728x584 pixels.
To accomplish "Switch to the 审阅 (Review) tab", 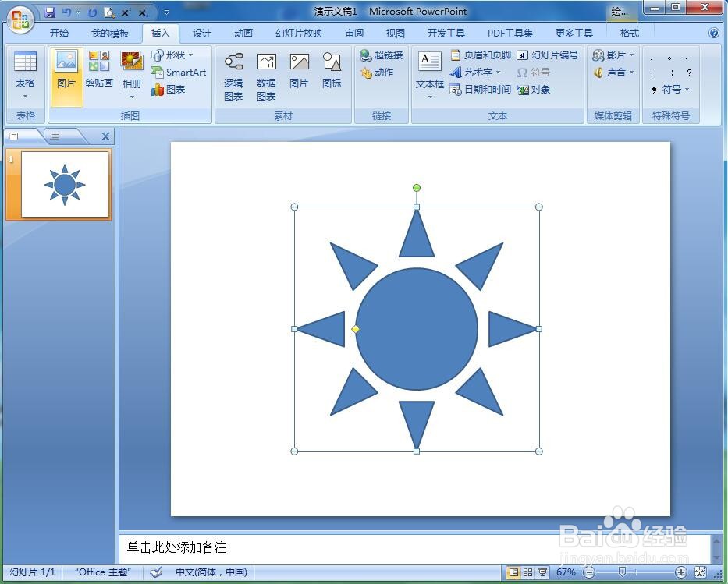I will point(353,33).
